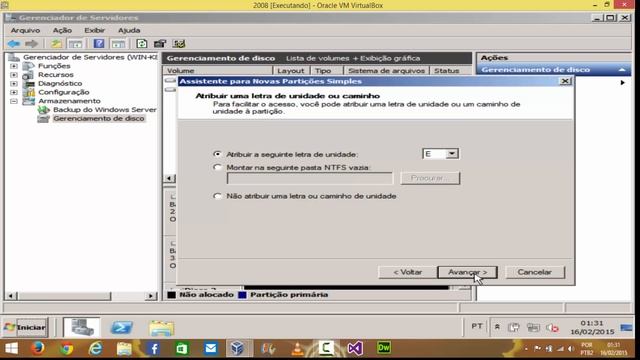The width and height of the screenshot is (640, 360).
Task: Select 'Não atribuir uma letra ou caminho'
Action: (x=217, y=196)
